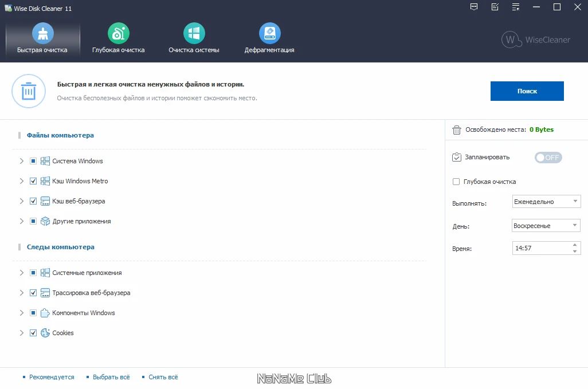Image resolution: width=588 pixels, height=389 pixels.
Task: Expand the Кэш Windows Metro row
Action: coord(21,181)
